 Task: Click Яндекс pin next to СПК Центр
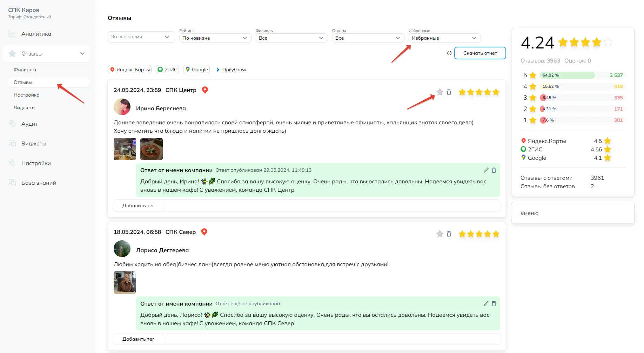click(205, 90)
